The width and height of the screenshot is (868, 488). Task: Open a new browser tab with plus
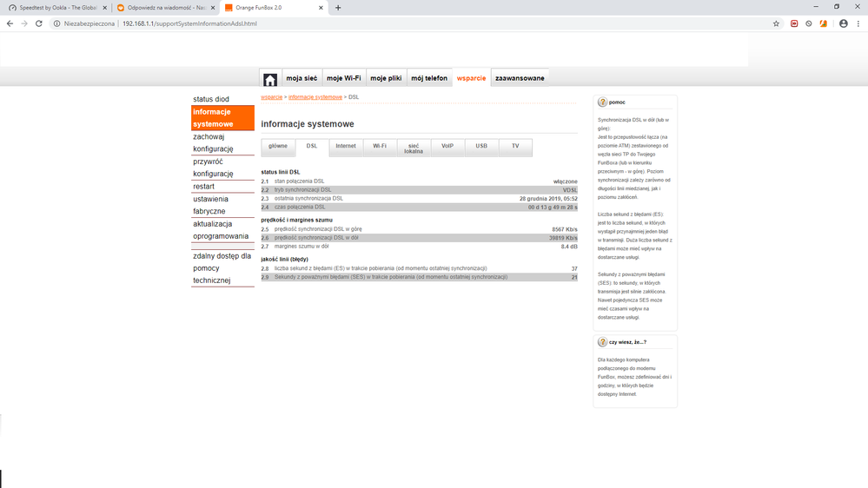[338, 8]
